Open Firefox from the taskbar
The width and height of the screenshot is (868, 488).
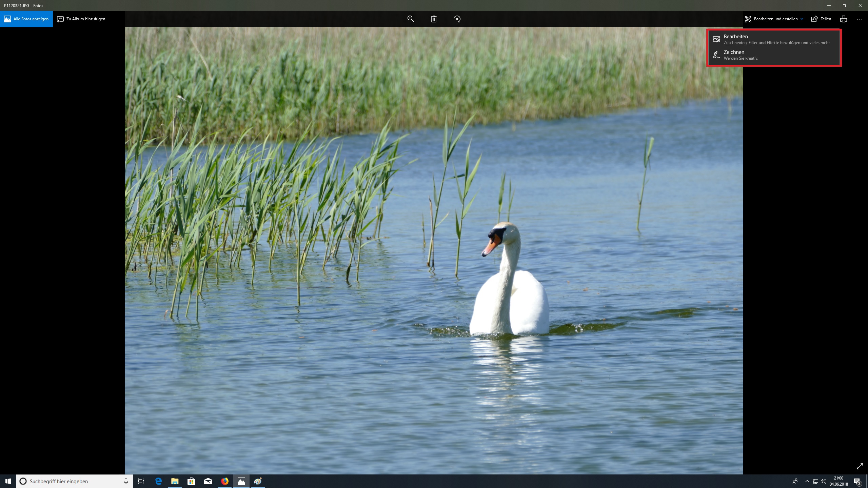pyautogui.click(x=225, y=481)
